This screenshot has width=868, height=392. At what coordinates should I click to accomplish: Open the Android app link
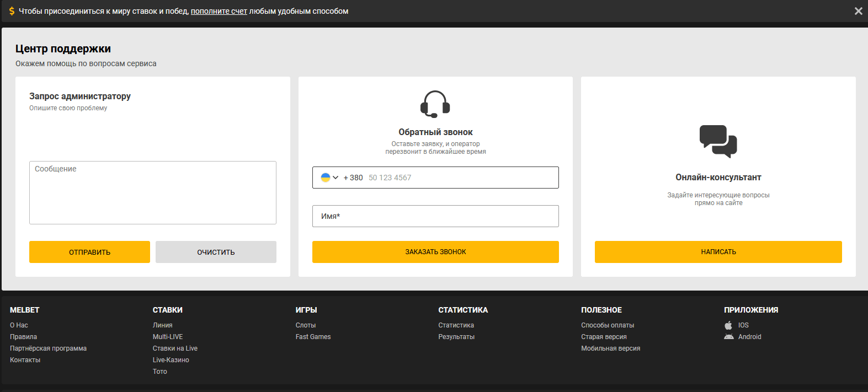coord(749,337)
